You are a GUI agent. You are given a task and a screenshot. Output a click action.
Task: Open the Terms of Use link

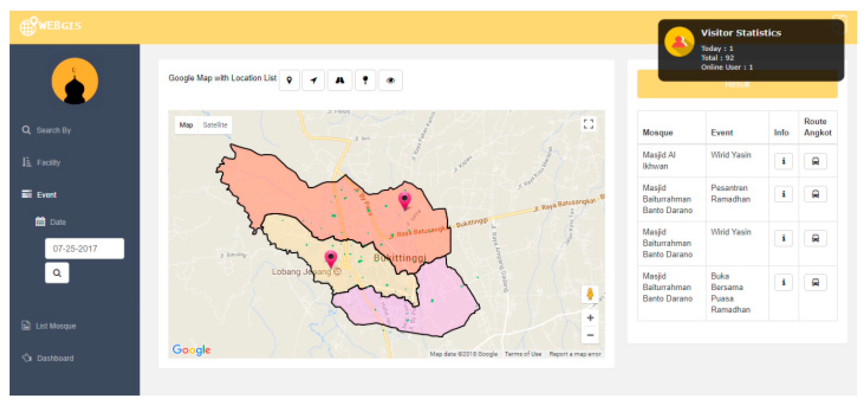point(523,354)
